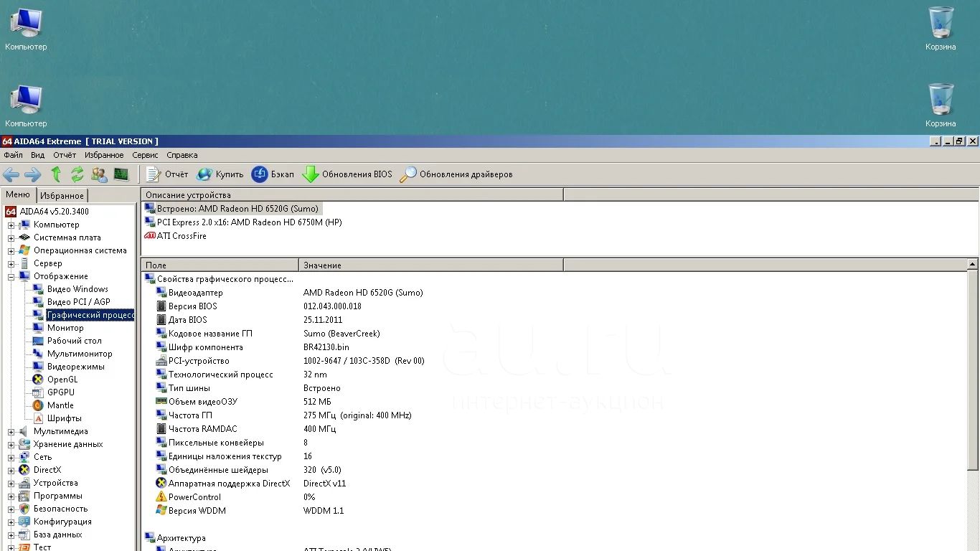The image size is (980, 551).
Task: Click the details list vertical scrollbar
Action: [x=973, y=370]
